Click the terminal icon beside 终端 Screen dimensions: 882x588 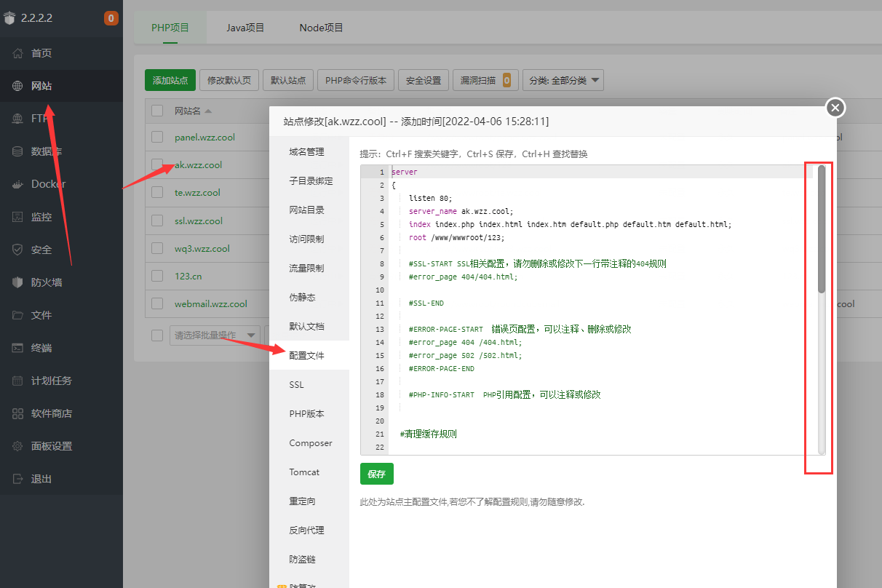click(x=18, y=348)
